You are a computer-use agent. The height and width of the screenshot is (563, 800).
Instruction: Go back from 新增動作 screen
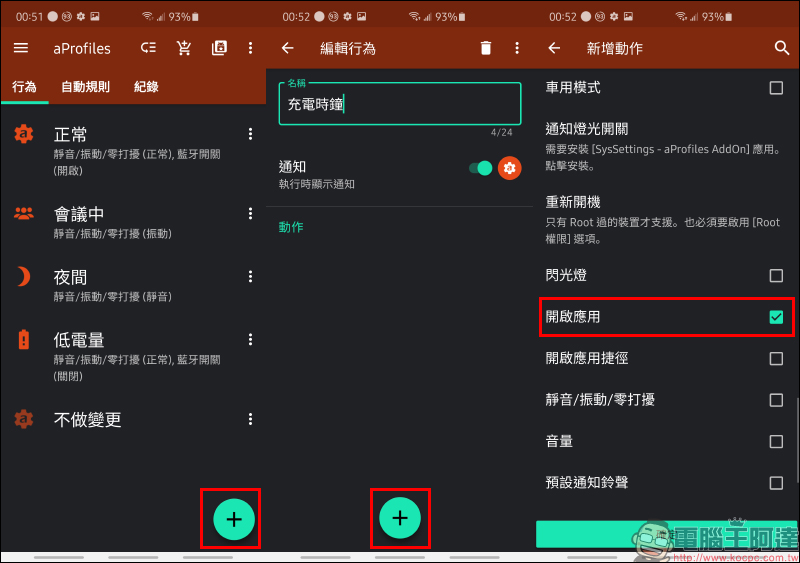point(554,48)
